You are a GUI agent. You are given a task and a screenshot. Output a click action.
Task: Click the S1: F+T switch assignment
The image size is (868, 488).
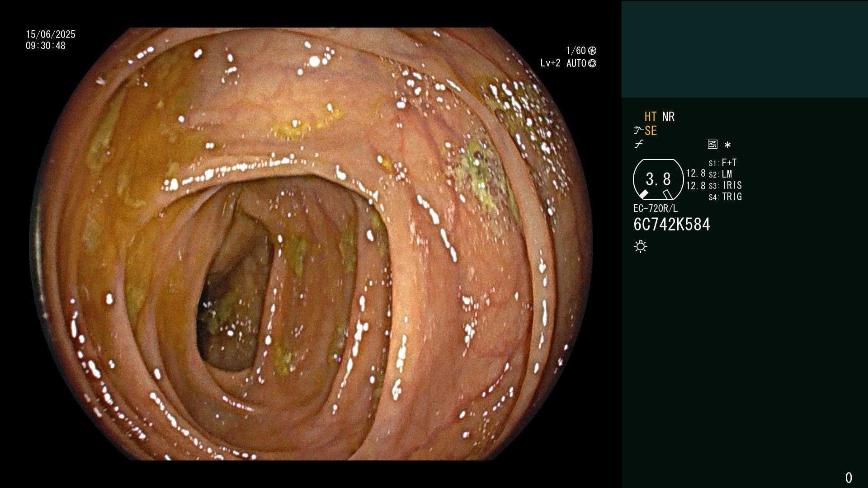point(722,163)
